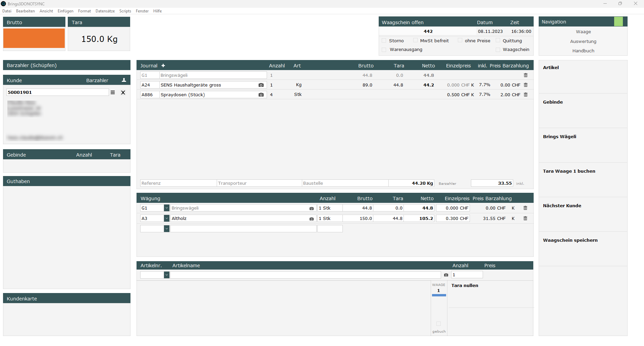Click camera icon in Altholz weighing row
Viewport: 644px width, 346px height.
point(311,219)
